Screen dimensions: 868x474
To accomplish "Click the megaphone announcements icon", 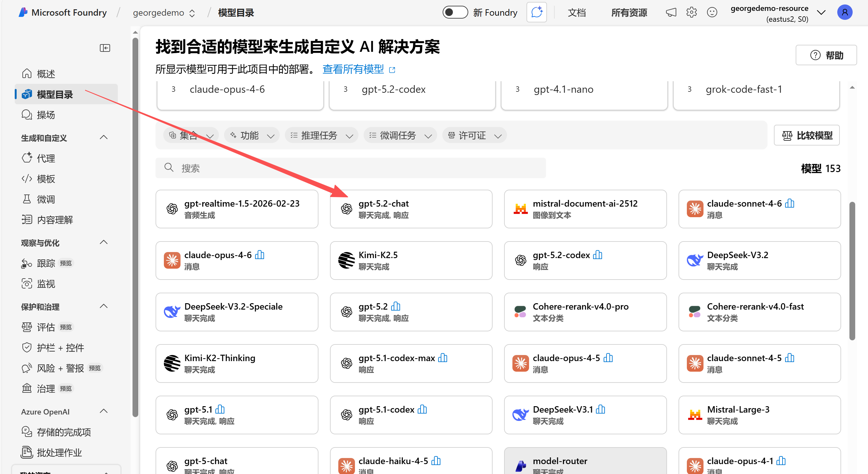I will coord(671,12).
